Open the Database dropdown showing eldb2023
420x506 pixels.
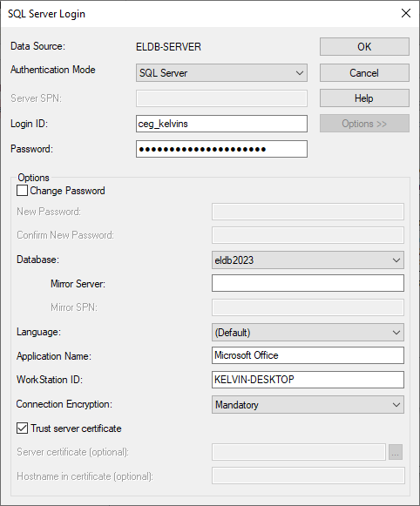(x=308, y=260)
